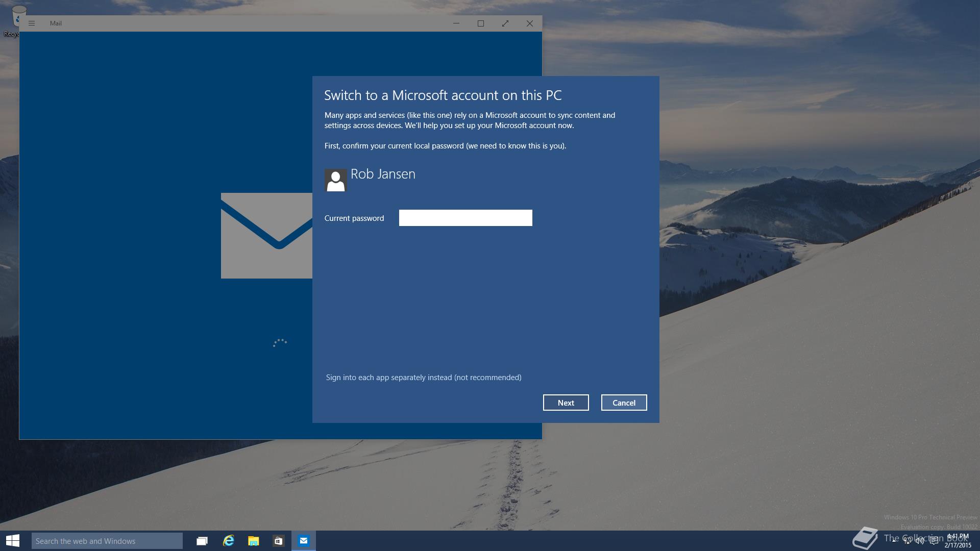The width and height of the screenshot is (980, 551).
Task: Click the taskbar clock and date
Action: [x=958, y=541]
